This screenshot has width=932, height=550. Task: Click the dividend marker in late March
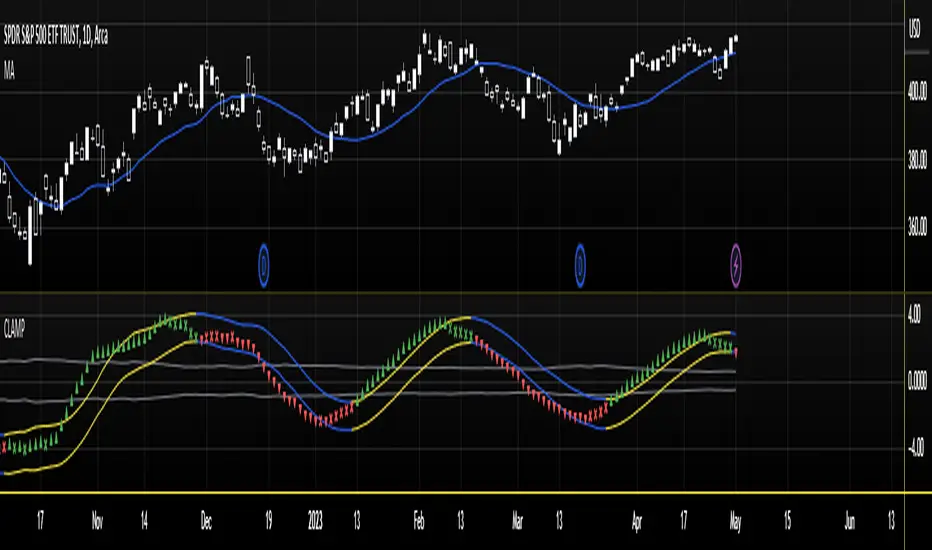coord(581,264)
